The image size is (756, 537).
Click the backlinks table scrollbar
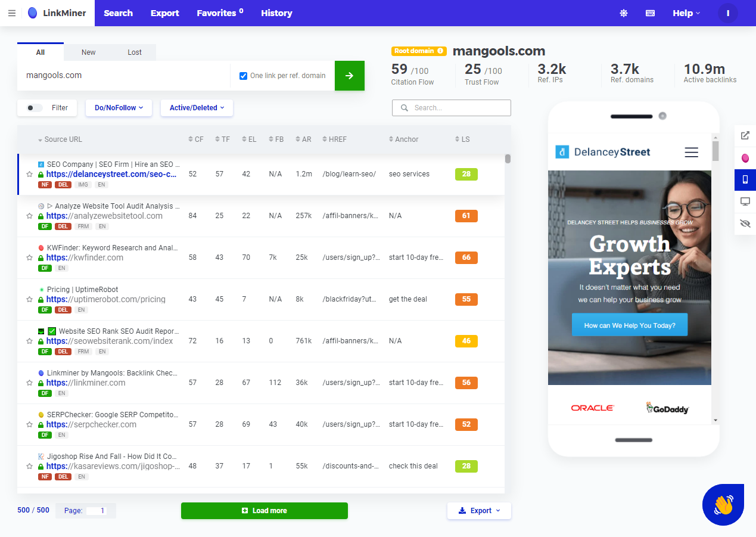coord(508,159)
